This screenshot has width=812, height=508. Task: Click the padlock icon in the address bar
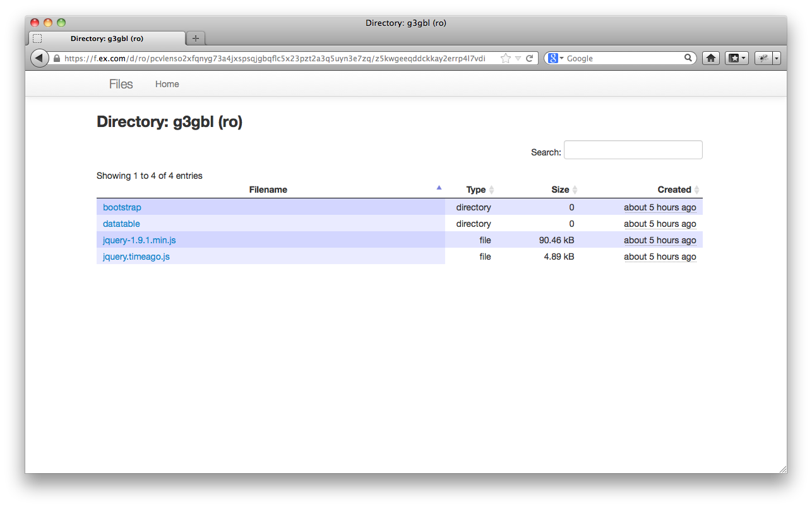pyautogui.click(x=56, y=58)
